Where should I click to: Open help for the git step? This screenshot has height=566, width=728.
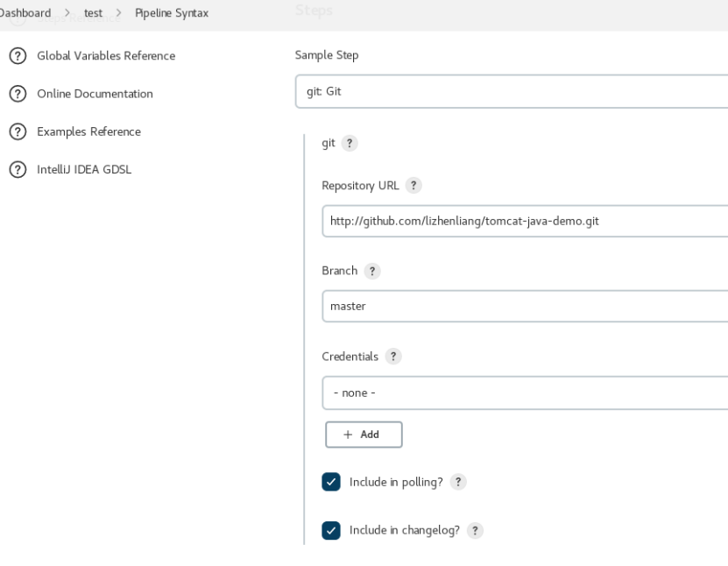coord(349,144)
